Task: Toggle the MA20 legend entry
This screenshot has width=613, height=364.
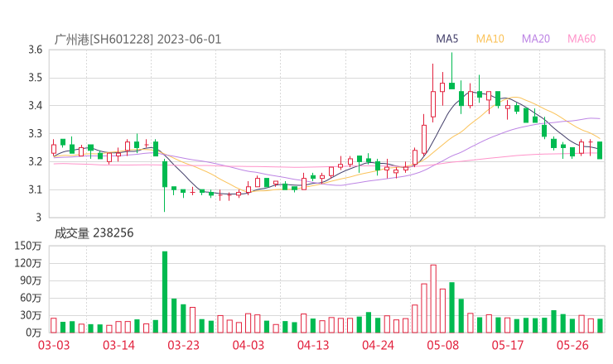Action: pyautogui.click(x=536, y=39)
